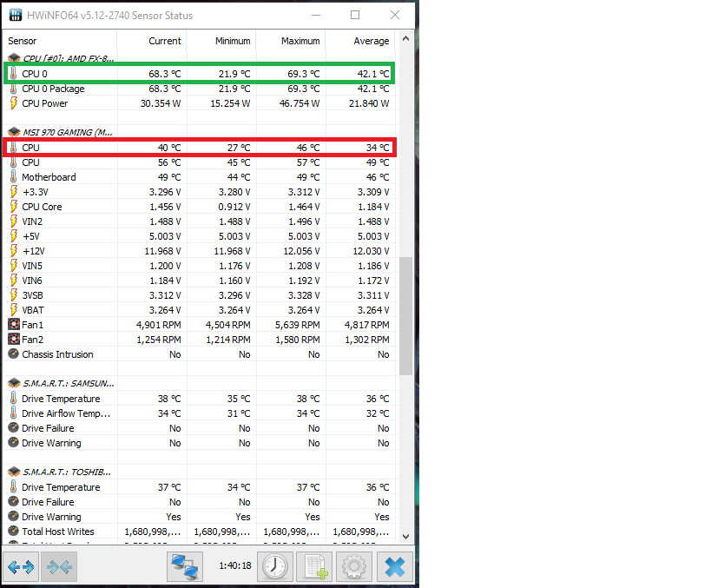Click the CPU Core voltage icon
The height and width of the screenshot is (588, 711).
(x=14, y=207)
